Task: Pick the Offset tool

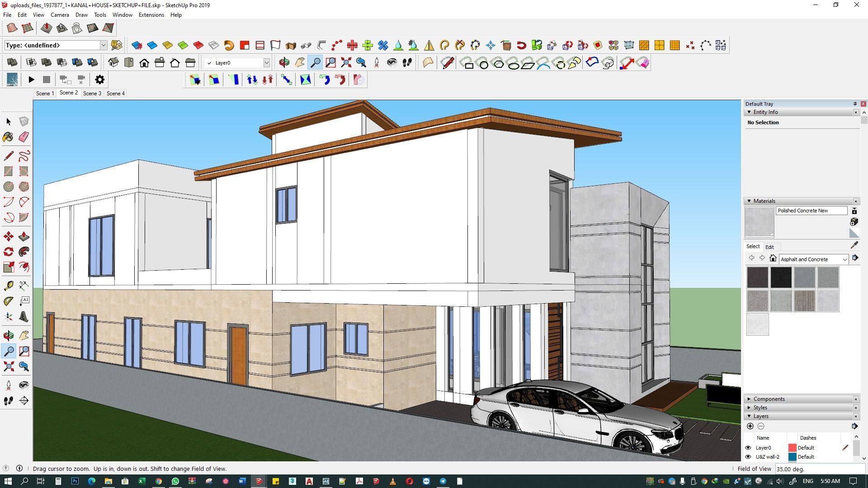Action: 24,267
